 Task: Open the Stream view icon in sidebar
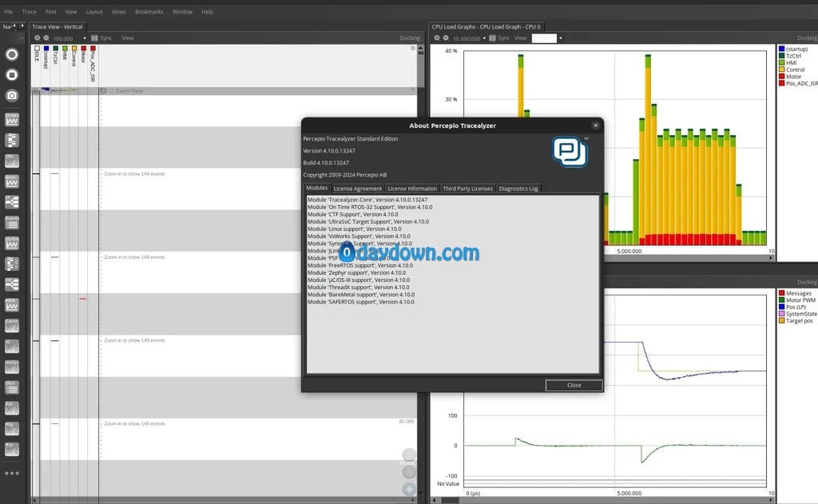[x=11, y=120]
